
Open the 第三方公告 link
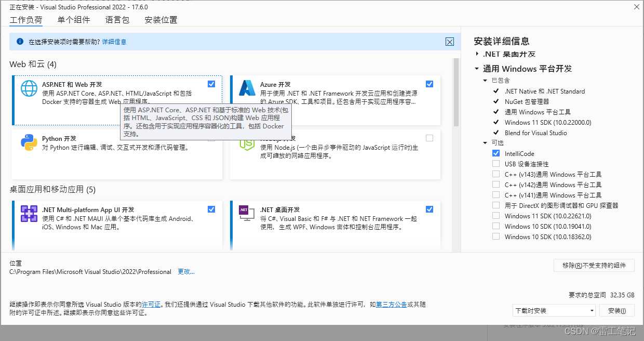(x=392, y=304)
